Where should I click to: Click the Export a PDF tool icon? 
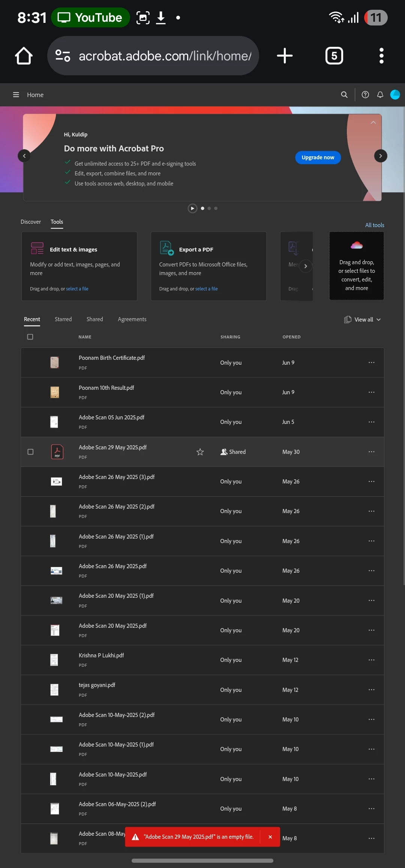pos(166,248)
